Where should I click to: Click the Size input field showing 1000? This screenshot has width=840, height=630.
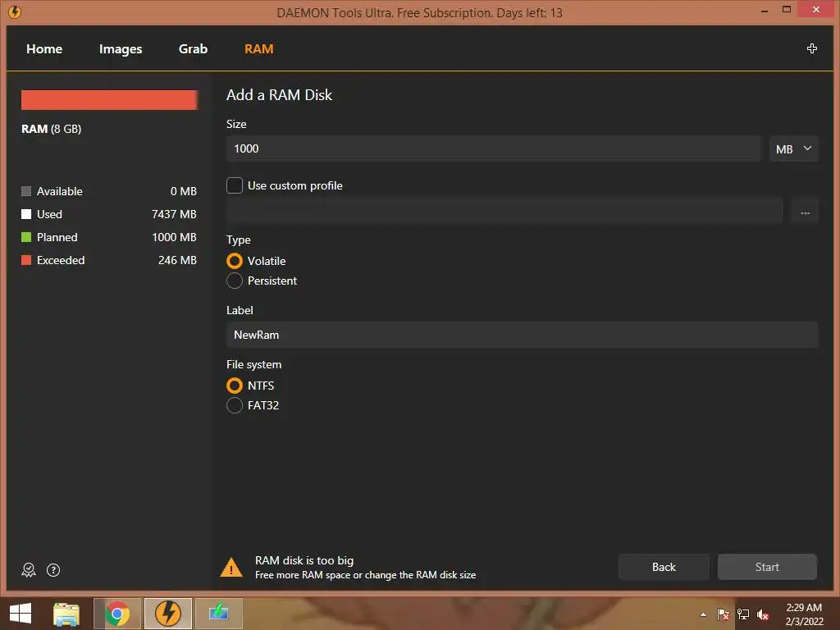tap(493, 149)
